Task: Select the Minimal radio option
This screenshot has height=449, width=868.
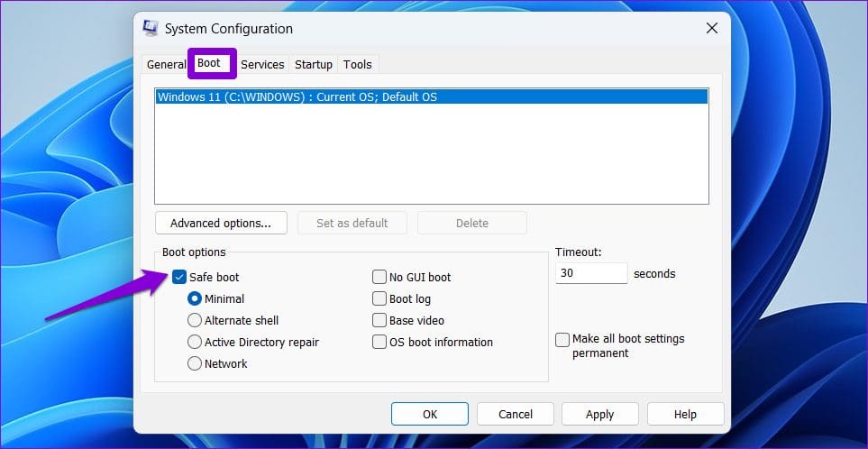Action: point(195,298)
